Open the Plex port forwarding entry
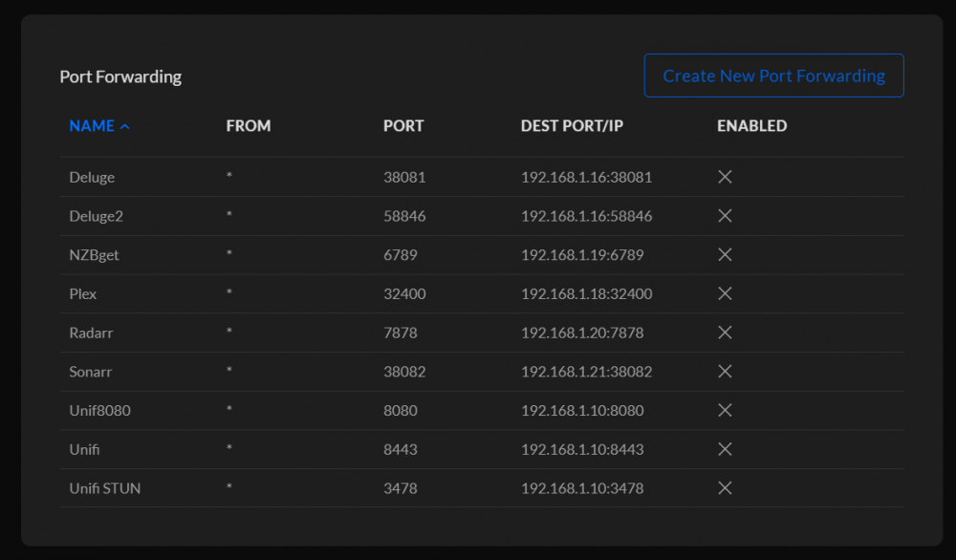Screen dimensions: 956x560 coord(482,293)
